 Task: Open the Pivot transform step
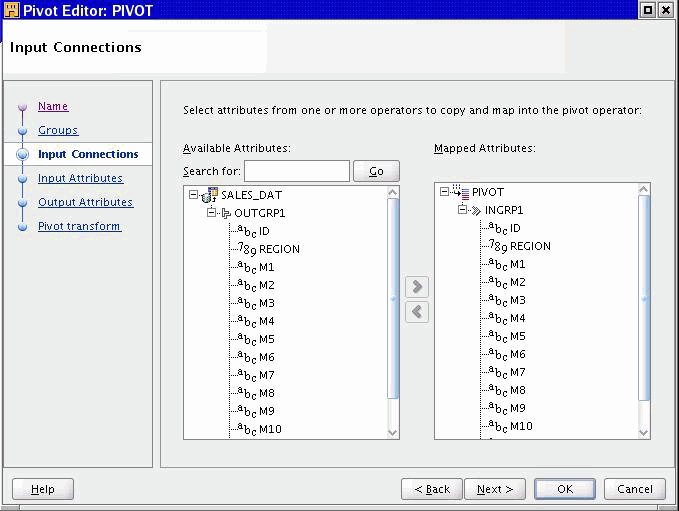(x=79, y=226)
